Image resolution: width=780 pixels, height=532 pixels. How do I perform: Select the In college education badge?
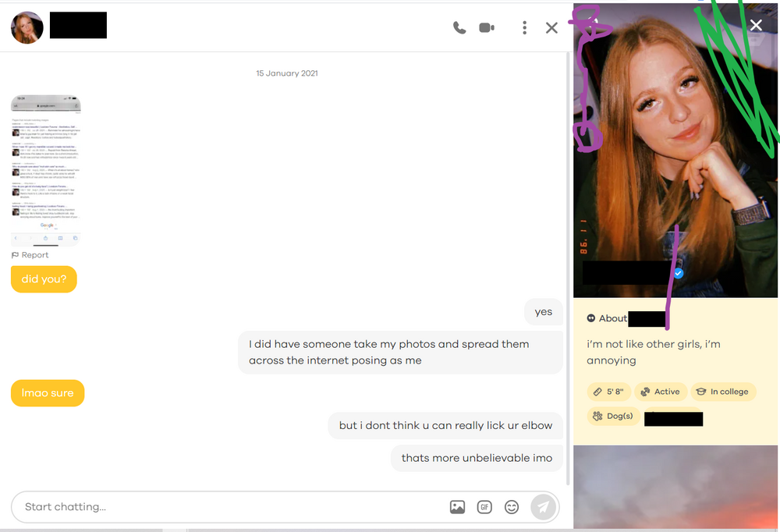pyautogui.click(x=722, y=392)
